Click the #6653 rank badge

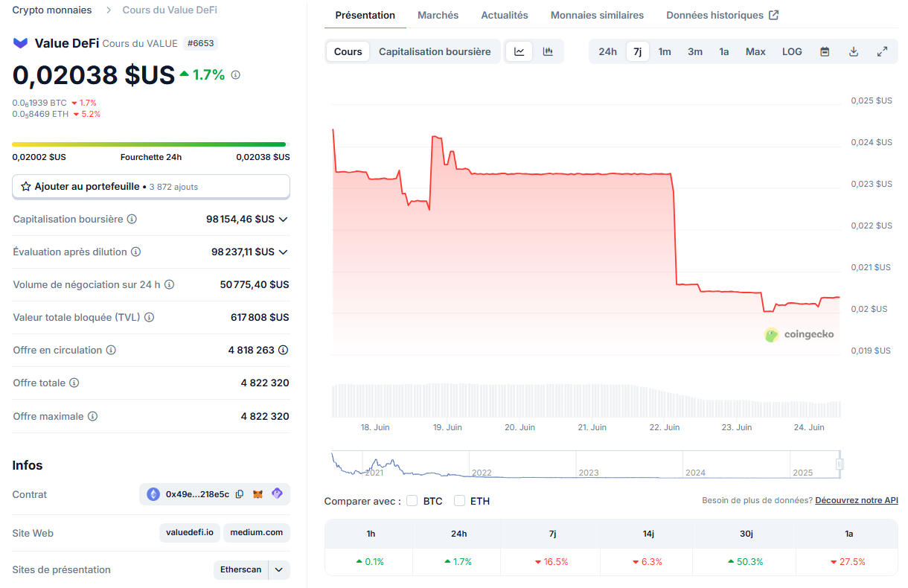[200, 43]
